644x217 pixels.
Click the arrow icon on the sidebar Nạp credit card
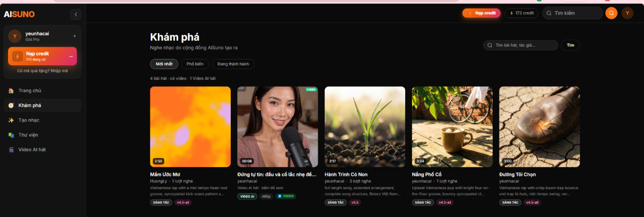(x=71, y=56)
